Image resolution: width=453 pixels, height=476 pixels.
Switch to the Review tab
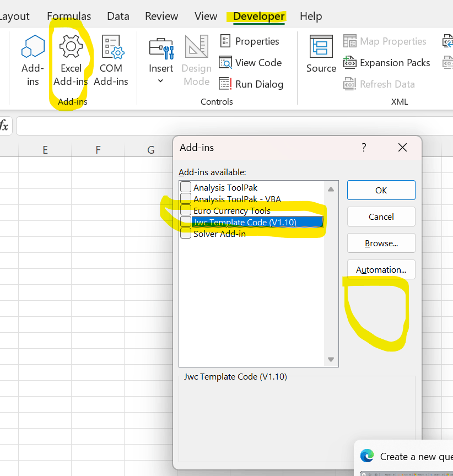coord(161,16)
